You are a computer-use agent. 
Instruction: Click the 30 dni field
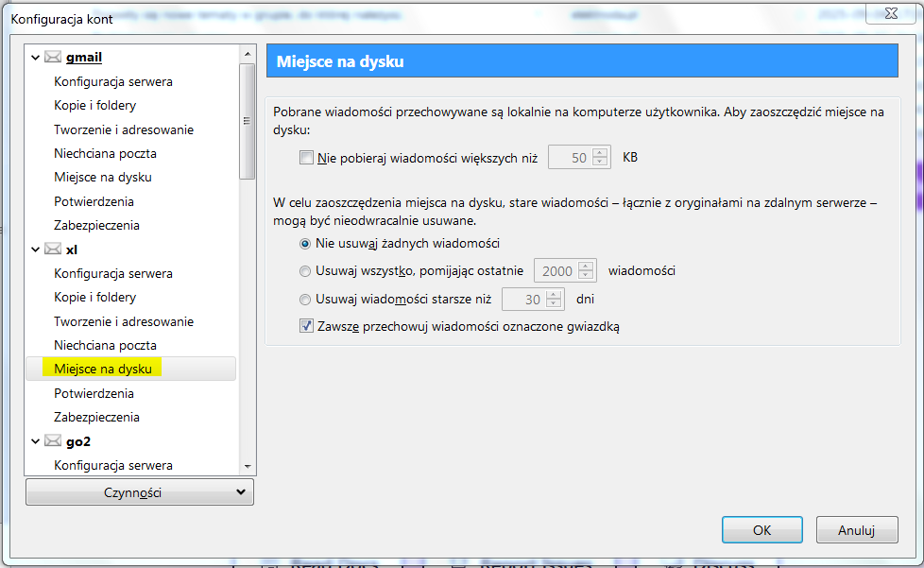coord(523,300)
